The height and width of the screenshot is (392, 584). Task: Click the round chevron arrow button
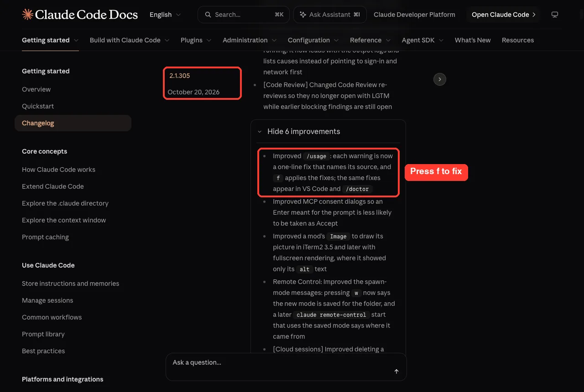[x=439, y=79]
